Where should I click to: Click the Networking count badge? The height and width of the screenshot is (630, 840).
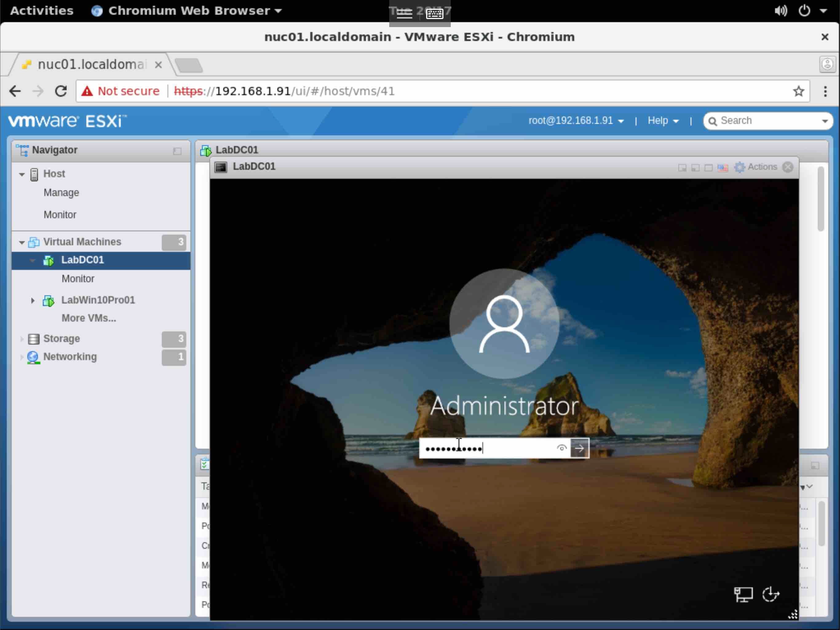(174, 357)
